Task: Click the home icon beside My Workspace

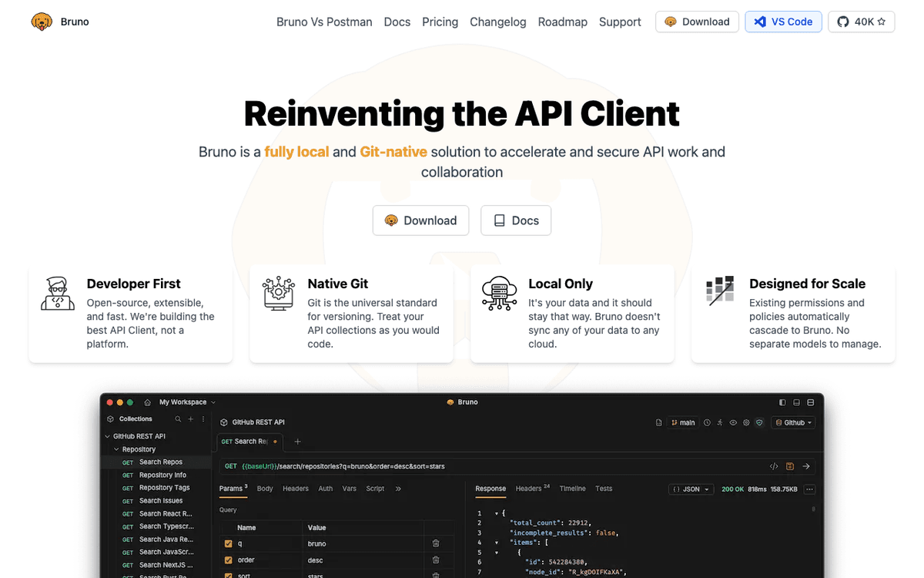Action: [148, 402]
